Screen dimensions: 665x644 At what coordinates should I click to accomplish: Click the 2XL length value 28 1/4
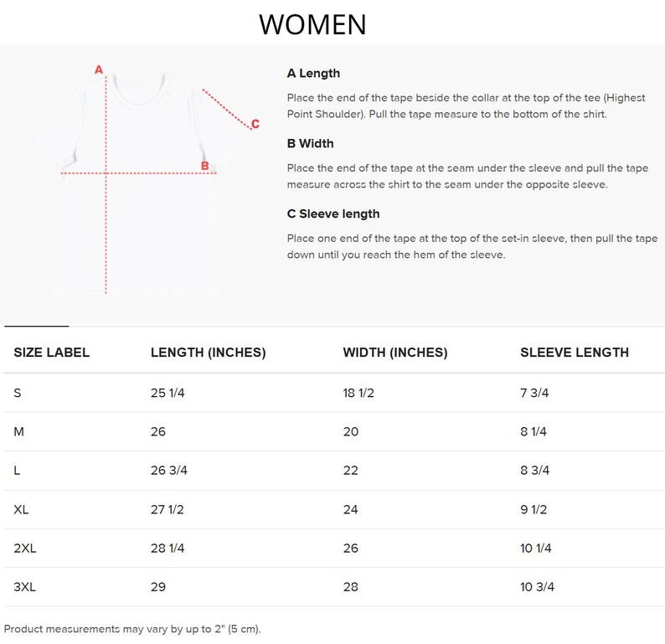click(168, 549)
